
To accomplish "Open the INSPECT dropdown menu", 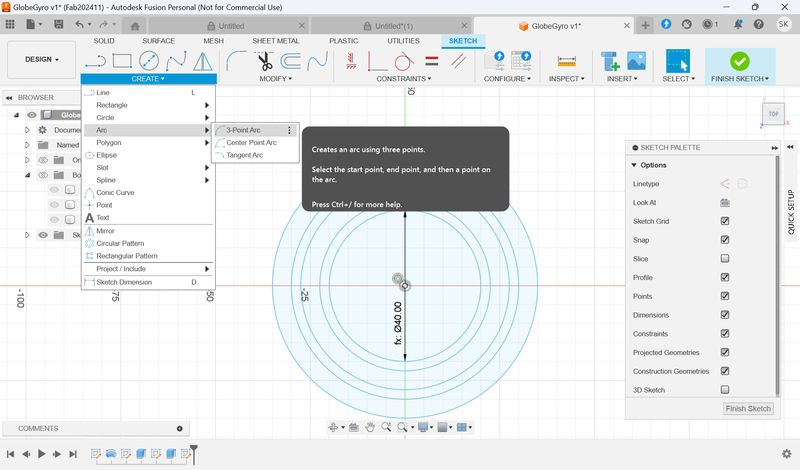I will (566, 79).
